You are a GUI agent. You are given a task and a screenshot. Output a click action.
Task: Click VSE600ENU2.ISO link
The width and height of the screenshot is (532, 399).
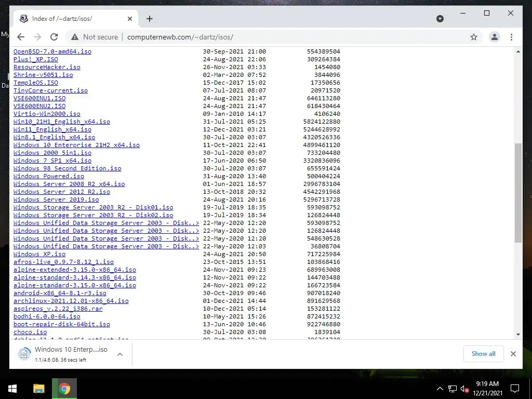(x=39, y=106)
